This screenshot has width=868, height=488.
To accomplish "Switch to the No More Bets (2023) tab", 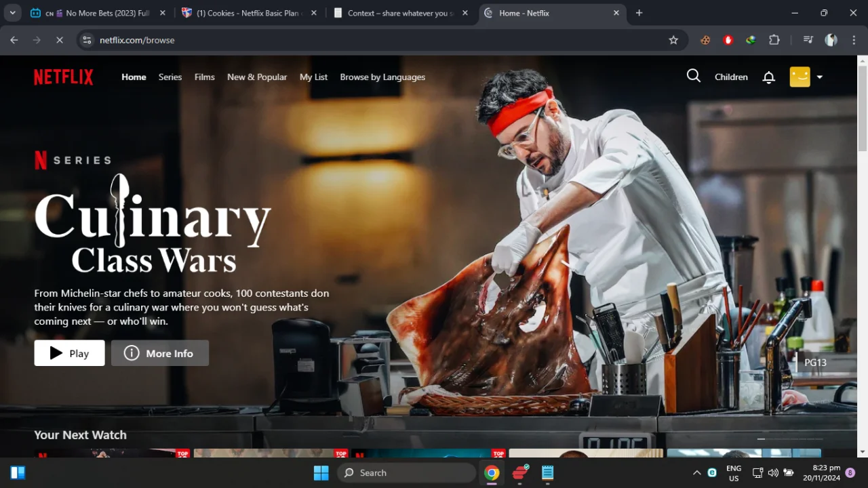I will point(98,13).
